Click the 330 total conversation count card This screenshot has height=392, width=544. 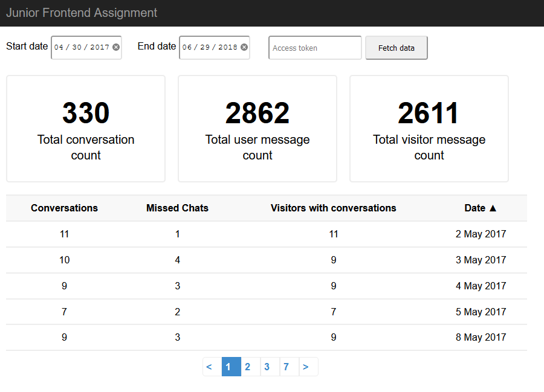pyautogui.click(x=86, y=129)
